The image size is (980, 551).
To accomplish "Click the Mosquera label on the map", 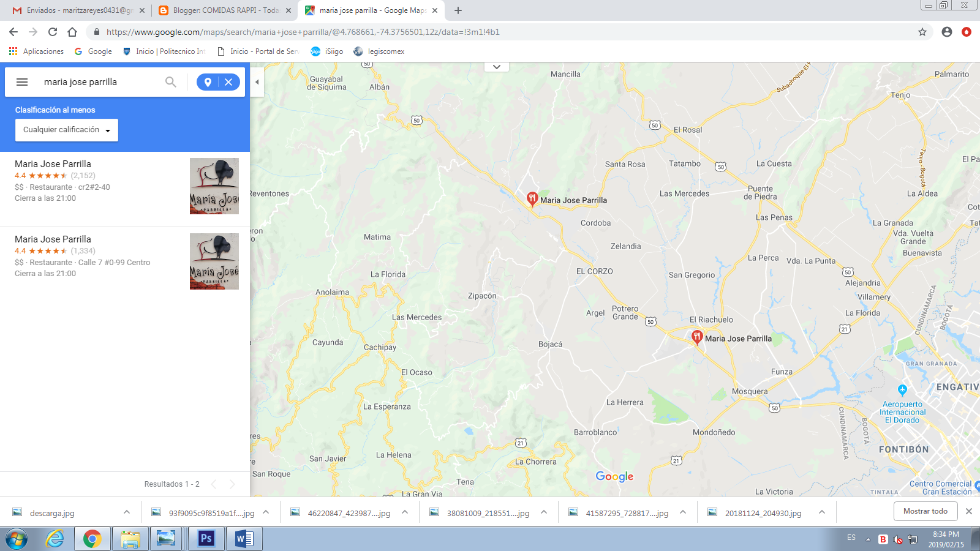I will (x=750, y=392).
